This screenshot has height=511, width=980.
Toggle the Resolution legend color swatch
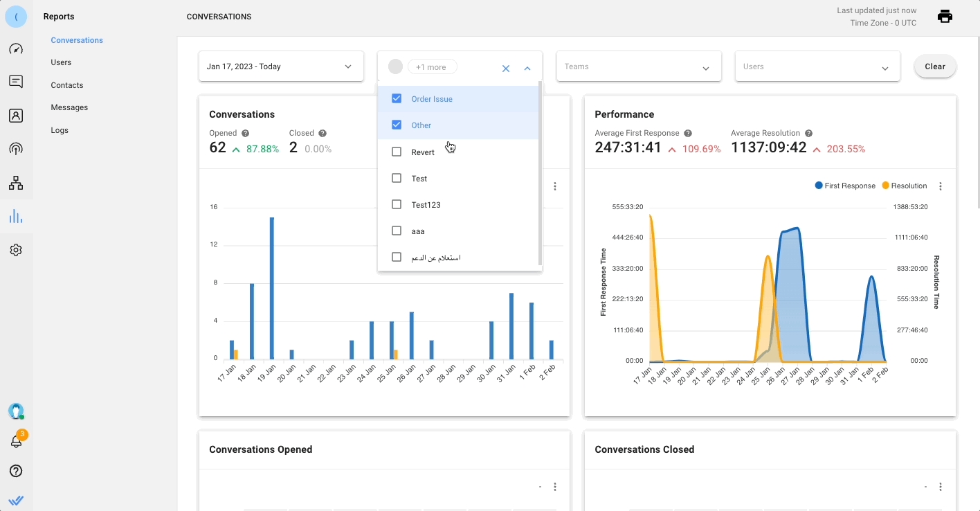tap(886, 186)
